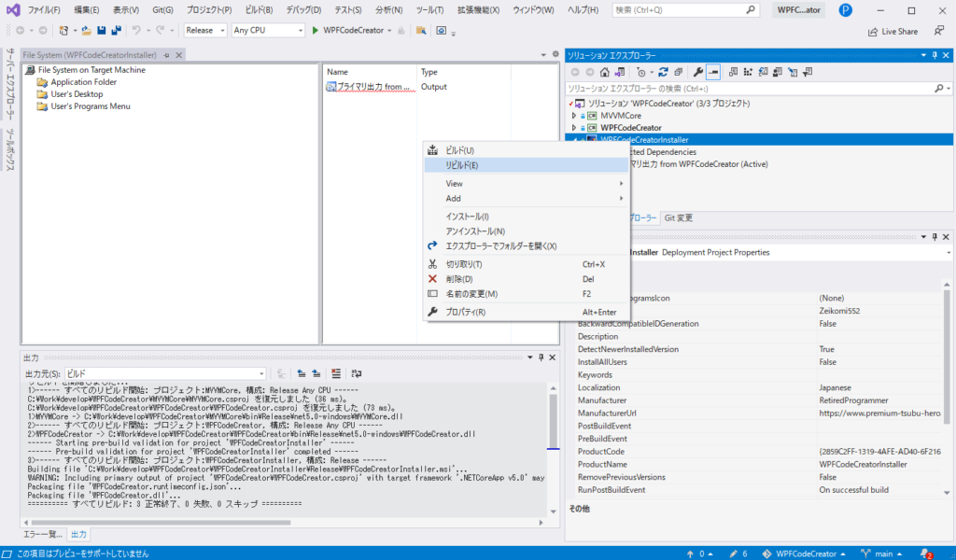Click the WPFCodeCreator repository in status bar

tap(804, 553)
